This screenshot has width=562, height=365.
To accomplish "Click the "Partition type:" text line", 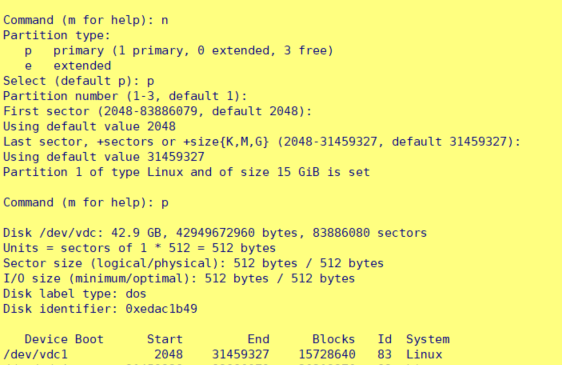I will pyautogui.click(x=57, y=35).
